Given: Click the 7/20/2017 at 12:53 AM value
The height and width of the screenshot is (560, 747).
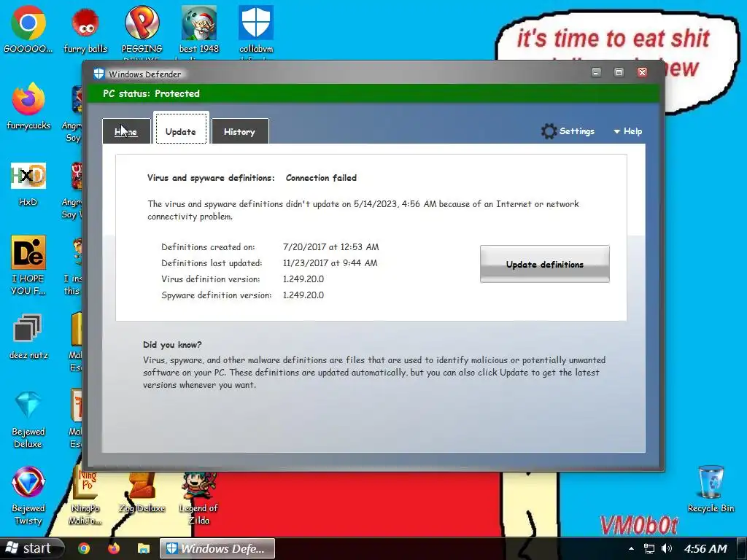Looking at the screenshot, I should point(330,246).
